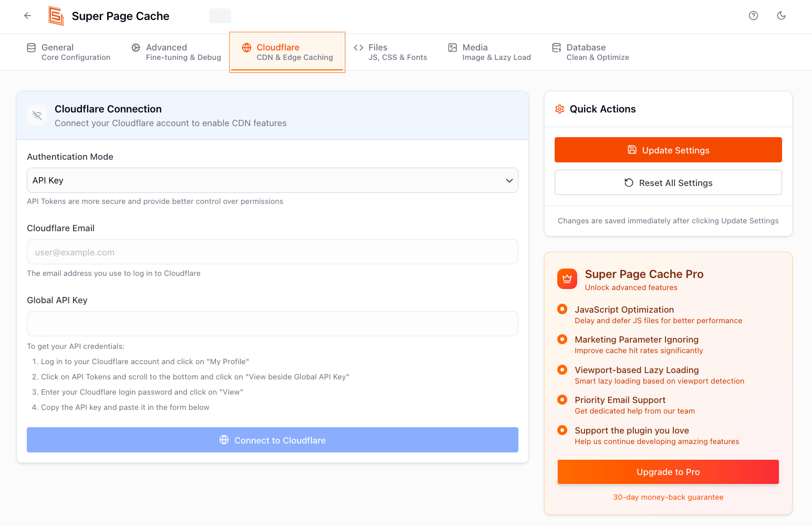The image size is (812, 526).
Task: Click the JavaScript Optimization feature text
Action: click(624, 310)
